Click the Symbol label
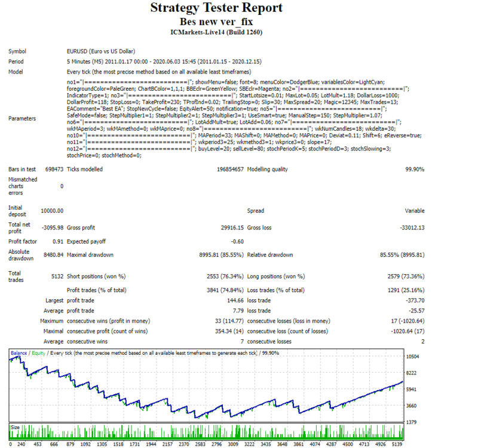 (17, 51)
